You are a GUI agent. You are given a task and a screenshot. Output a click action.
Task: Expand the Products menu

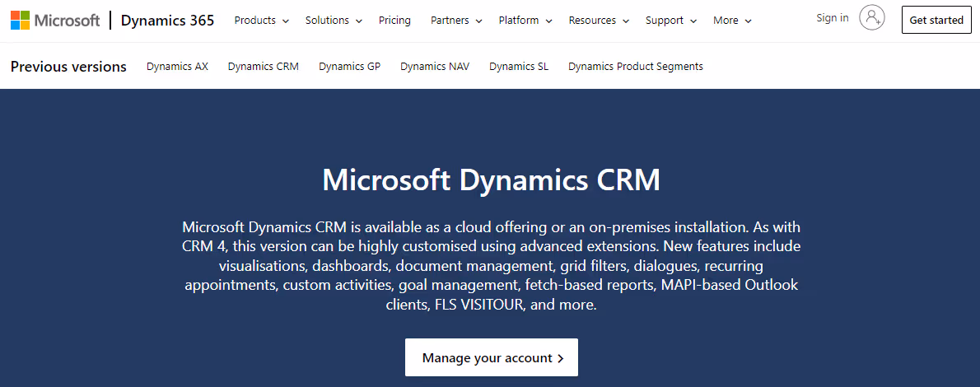262,21
